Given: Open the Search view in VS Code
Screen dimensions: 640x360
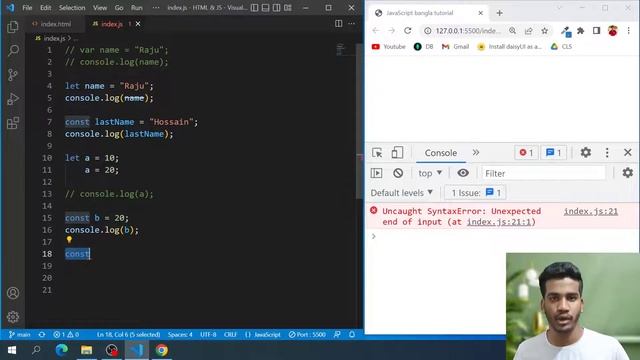Looking at the screenshot, I should click(13, 51).
